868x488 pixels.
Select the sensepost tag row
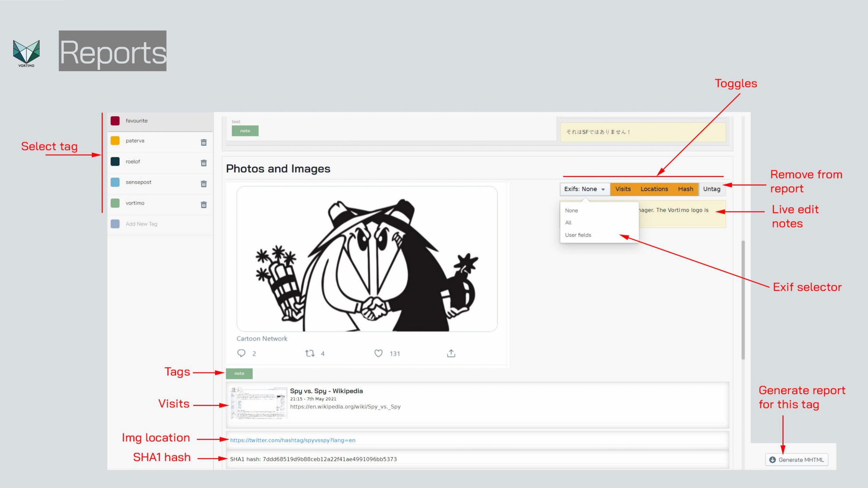[x=160, y=183]
